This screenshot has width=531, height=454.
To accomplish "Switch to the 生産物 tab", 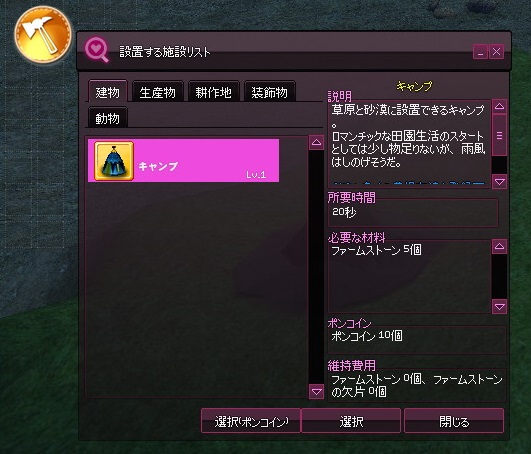I will (158, 92).
